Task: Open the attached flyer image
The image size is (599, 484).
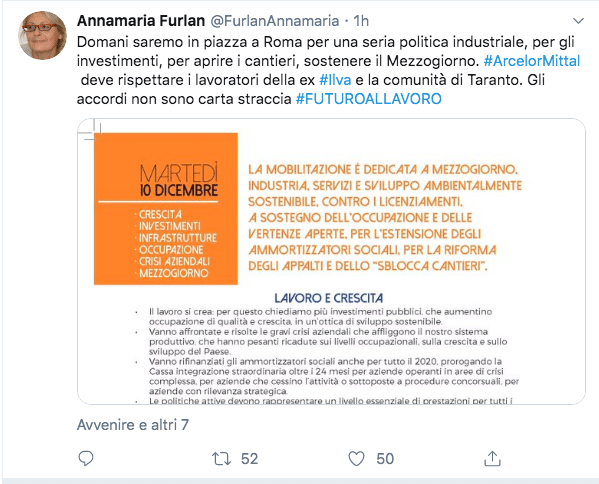Action: 331,261
